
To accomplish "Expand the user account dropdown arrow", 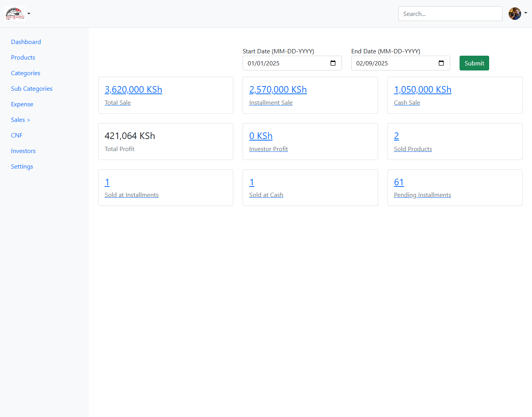I will 526,13.
